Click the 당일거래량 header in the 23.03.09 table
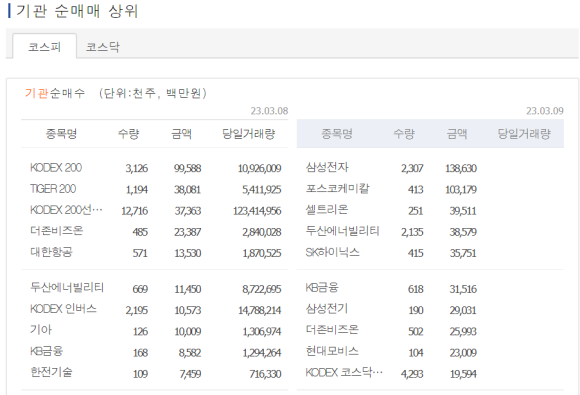580x395 pixels. pos(524,134)
